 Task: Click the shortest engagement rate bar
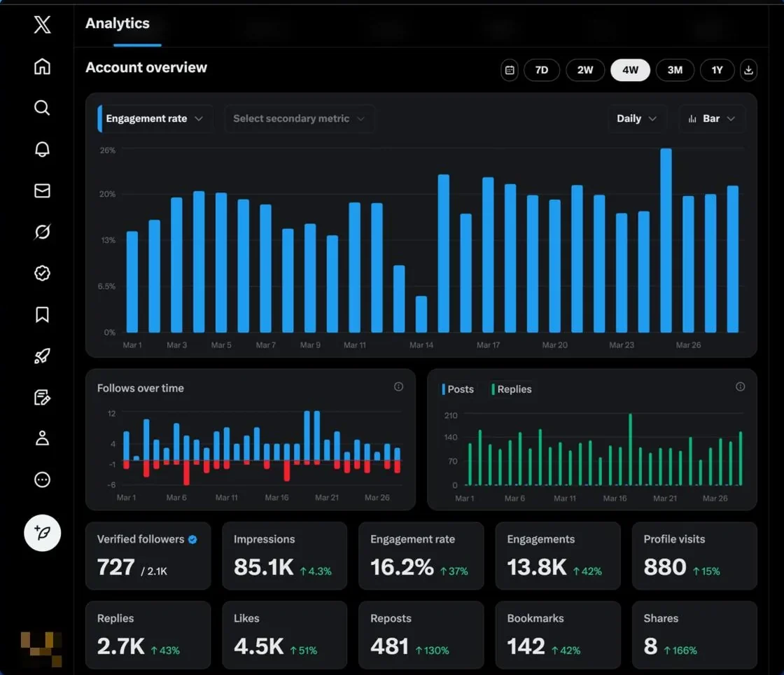pyautogui.click(x=421, y=314)
